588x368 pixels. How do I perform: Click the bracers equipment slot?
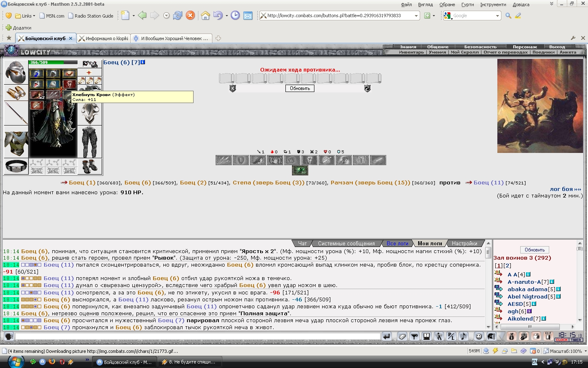coord(16,93)
